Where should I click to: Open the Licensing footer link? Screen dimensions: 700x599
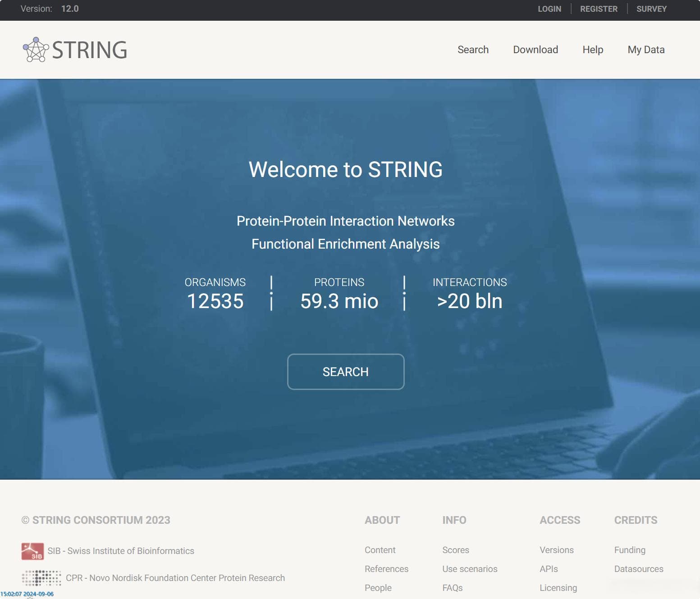(558, 588)
